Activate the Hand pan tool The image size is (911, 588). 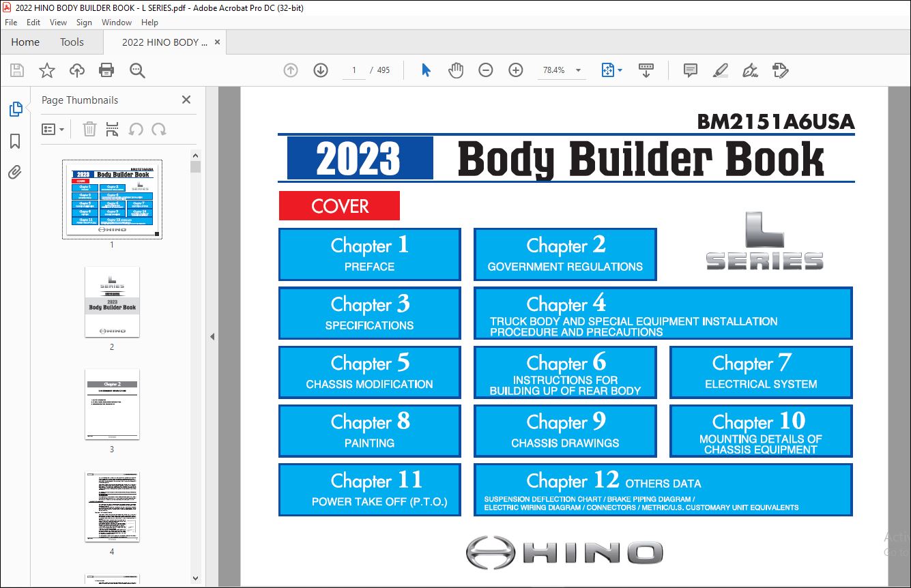456,70
